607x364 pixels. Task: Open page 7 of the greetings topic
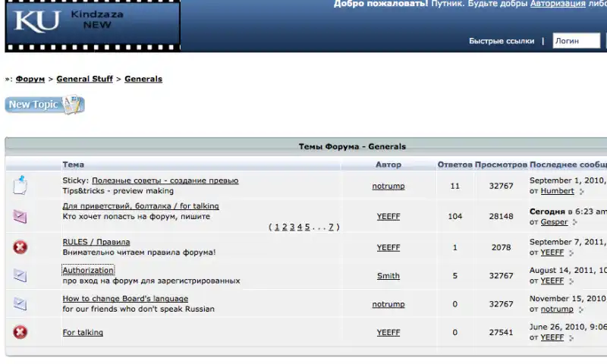coord(331,227)
